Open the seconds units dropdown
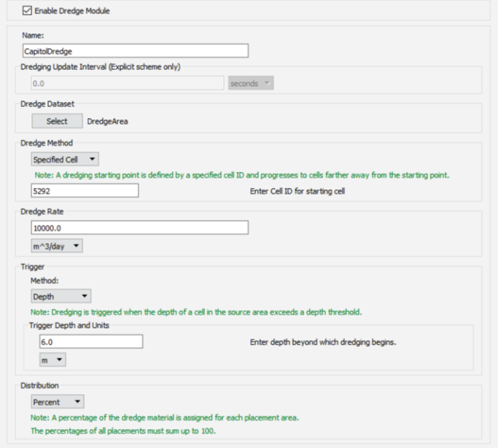The image size is (498, 448). click(251, 83)
